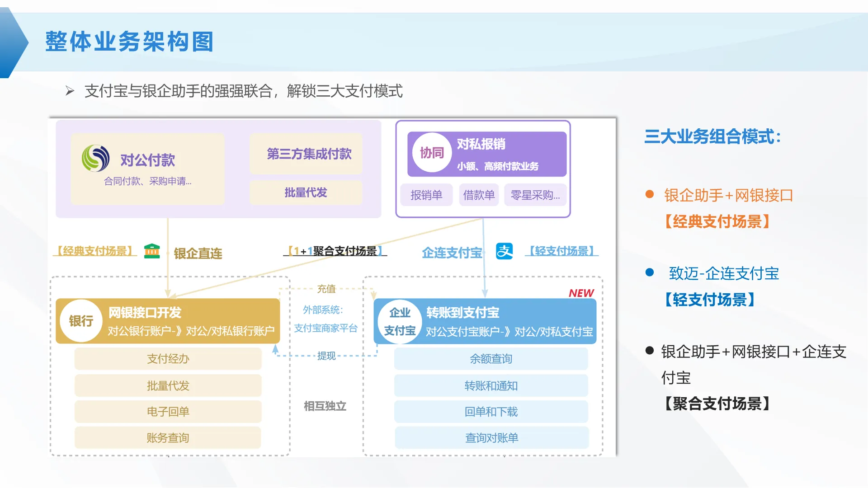Click the 对私报销 heading
This screenshot has width=868, height=488.
click(481, 144)
